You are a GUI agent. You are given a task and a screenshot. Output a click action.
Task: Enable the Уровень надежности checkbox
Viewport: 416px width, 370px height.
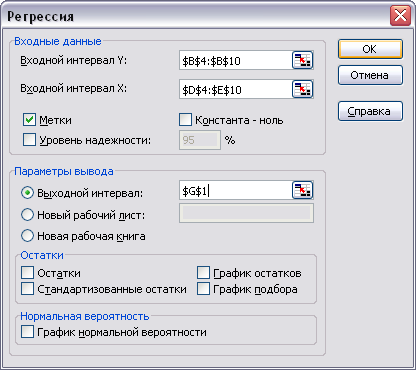click(29, 140)
